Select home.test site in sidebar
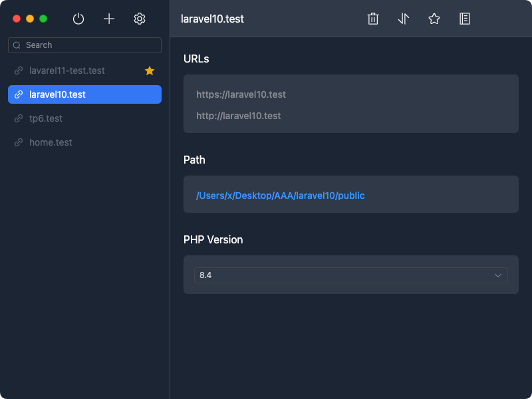Image resolution: width=532 pixels, height=399 pixels. point(51,142)
